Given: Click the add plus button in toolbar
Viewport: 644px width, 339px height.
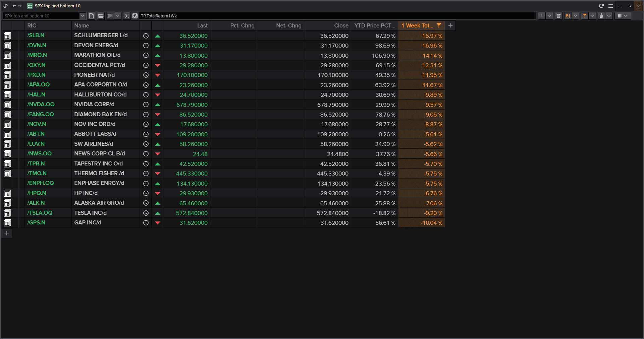Looking at the screenshot, I should [x=542, y=16].
